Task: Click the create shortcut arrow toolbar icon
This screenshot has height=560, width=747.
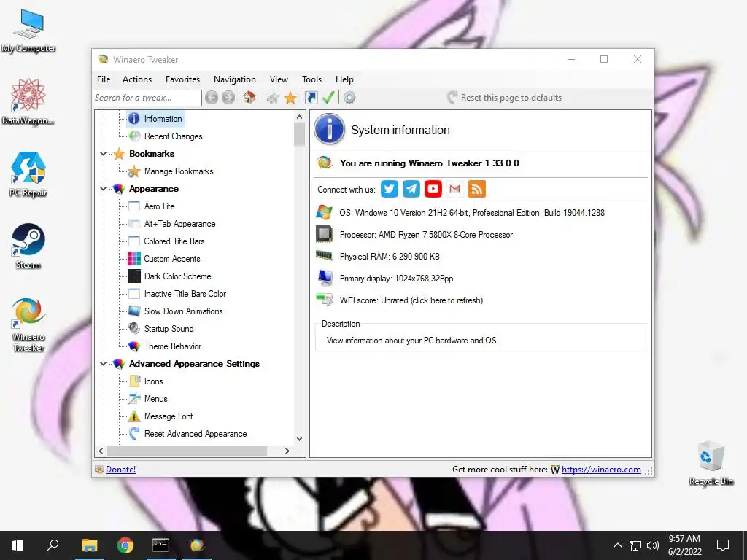Action: click(x=311, y=98)
